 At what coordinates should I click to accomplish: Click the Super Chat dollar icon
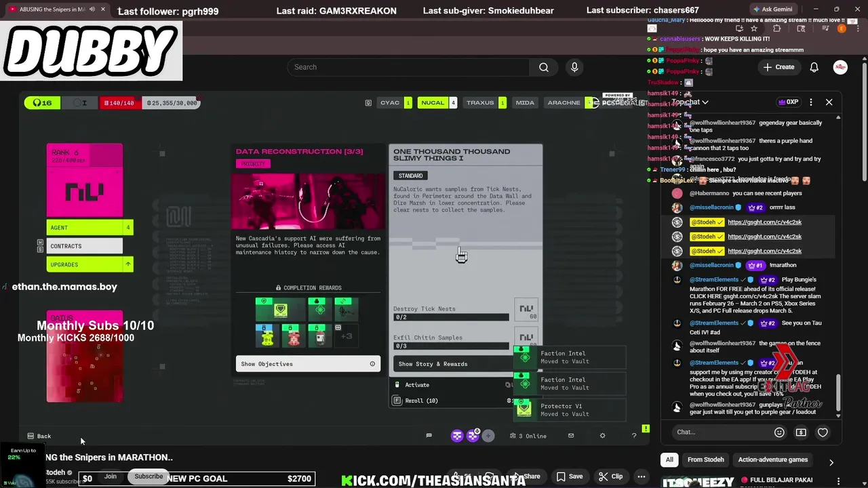click(801, 432)
